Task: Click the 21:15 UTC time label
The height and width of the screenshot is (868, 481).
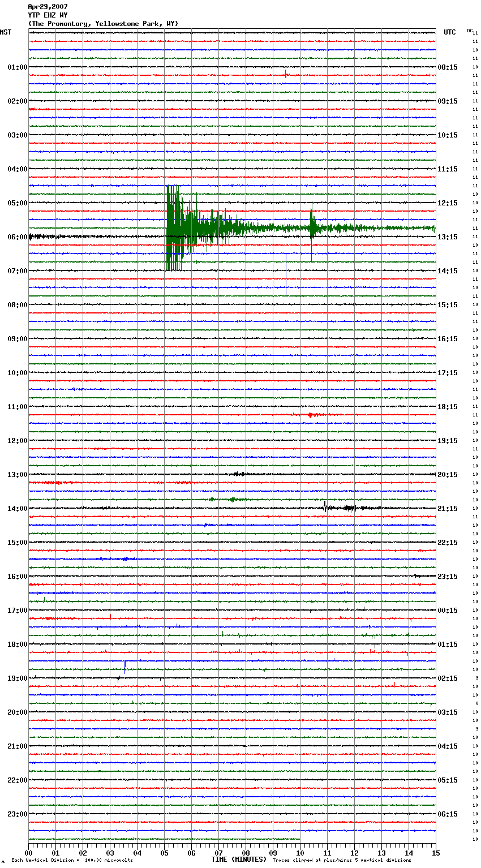Action: pos(448,509)
